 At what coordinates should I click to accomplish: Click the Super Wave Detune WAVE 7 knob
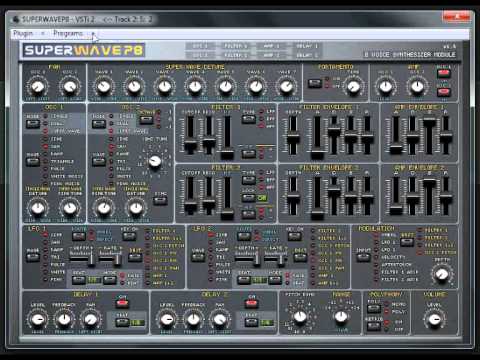pos(286,87)
